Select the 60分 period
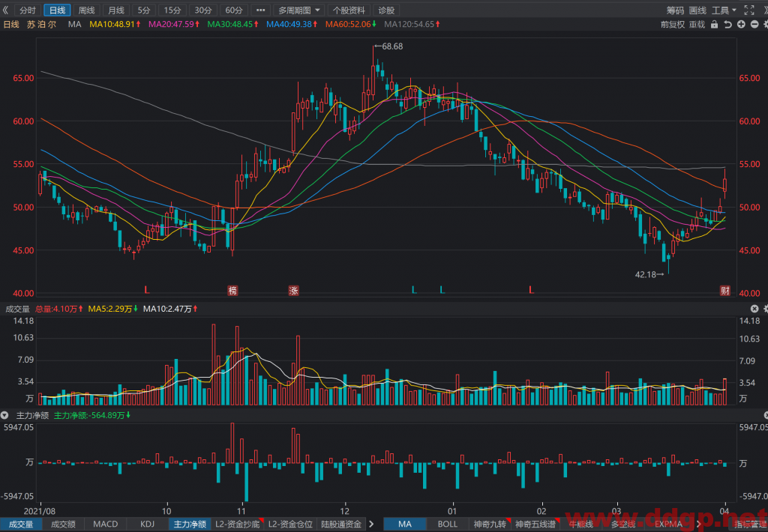The height and width of the screenshot is (532, 768). [234, 10]
